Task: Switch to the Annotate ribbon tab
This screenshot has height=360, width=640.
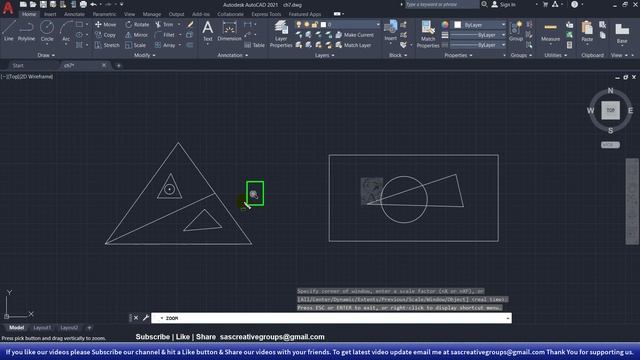Action: pos(74,14)
